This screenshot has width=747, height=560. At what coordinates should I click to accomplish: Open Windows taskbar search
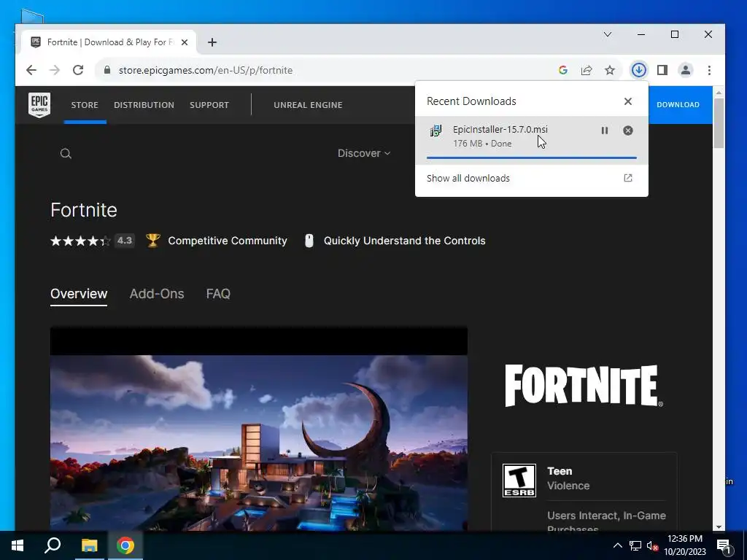tap(53, 545)
